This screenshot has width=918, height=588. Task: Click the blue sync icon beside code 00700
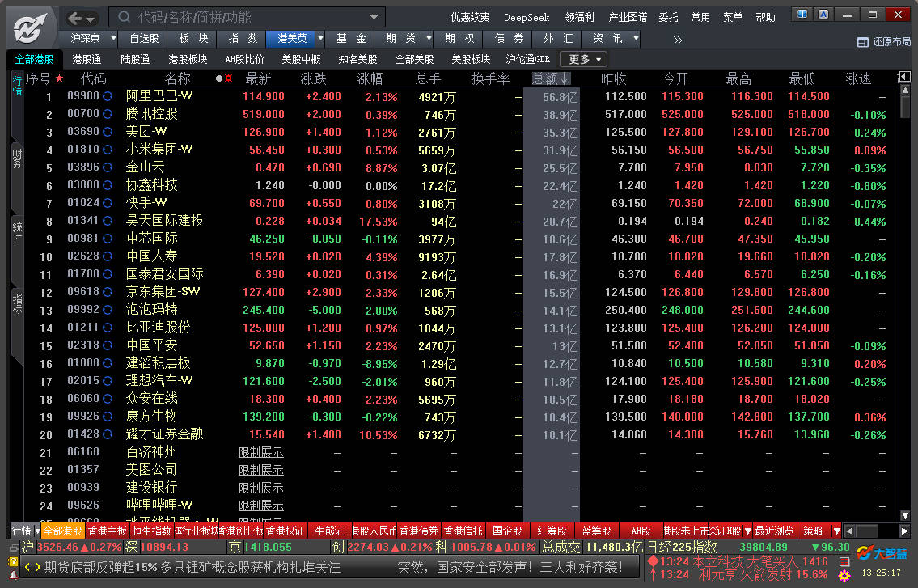(108, 114)
